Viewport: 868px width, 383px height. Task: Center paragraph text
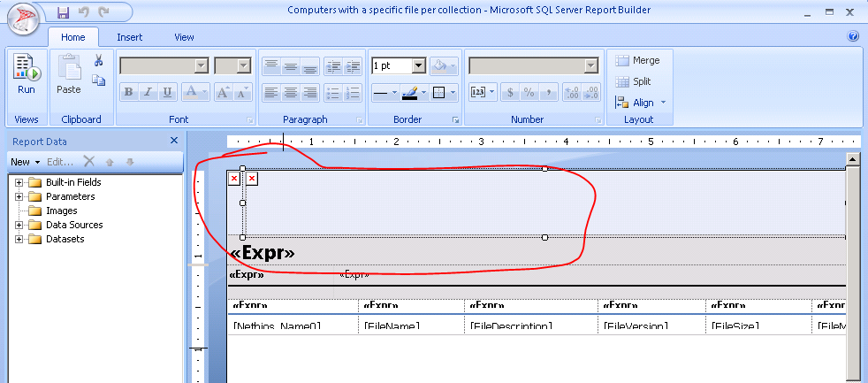[x=291, y=93]
